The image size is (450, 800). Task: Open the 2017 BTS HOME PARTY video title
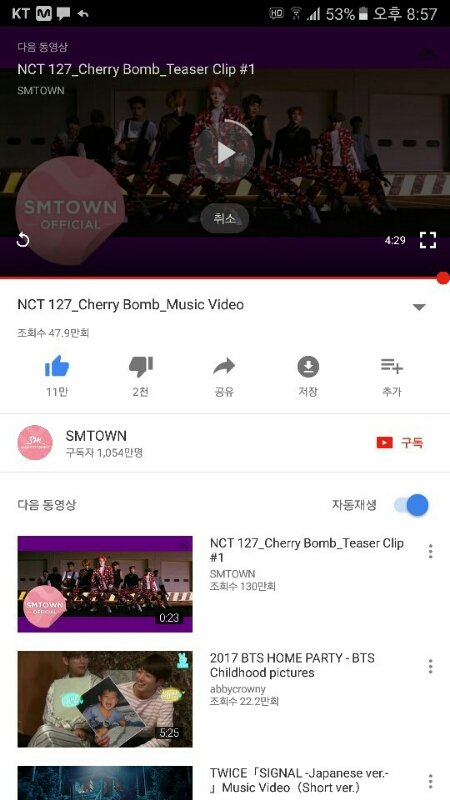[x=292, y=665]
